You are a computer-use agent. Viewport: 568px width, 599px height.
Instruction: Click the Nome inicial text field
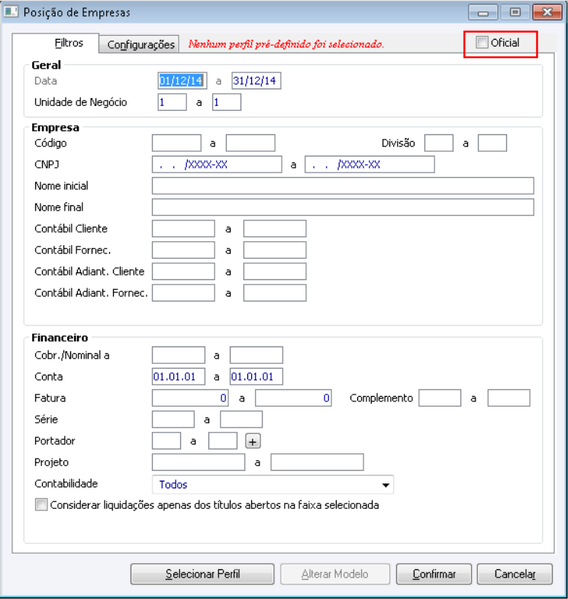click(x=343, y=186)
